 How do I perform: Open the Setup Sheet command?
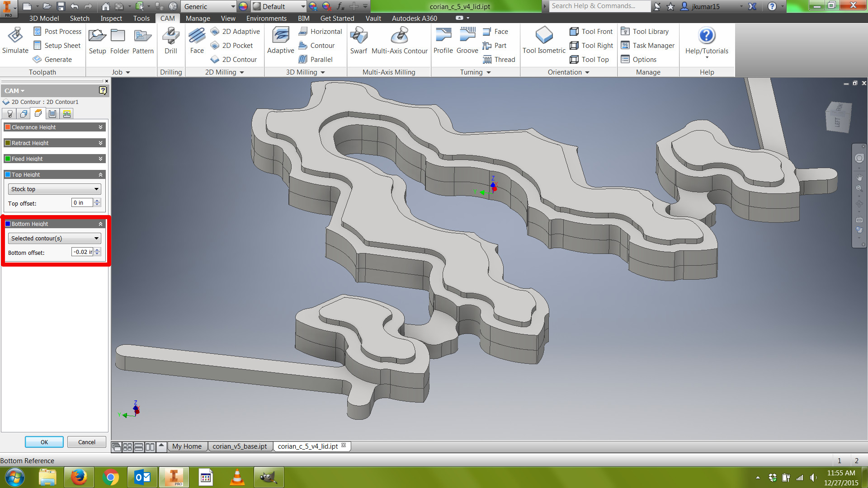(57, 46)
